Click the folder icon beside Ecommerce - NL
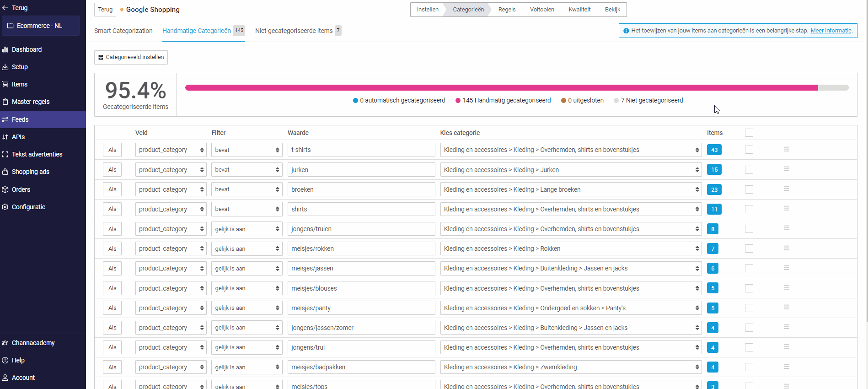868x389 pixels. (x=11, y=26)
